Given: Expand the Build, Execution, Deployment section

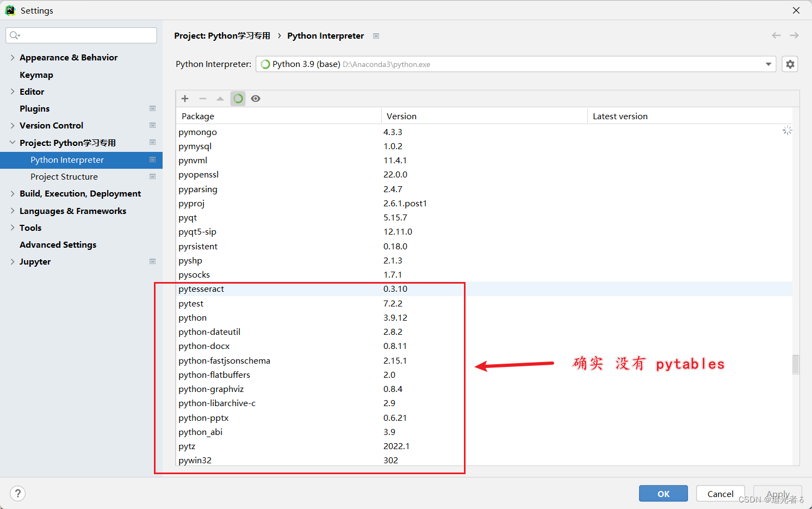Looking at the screenshot, I should pyautogui.click(x=13, y=193).
